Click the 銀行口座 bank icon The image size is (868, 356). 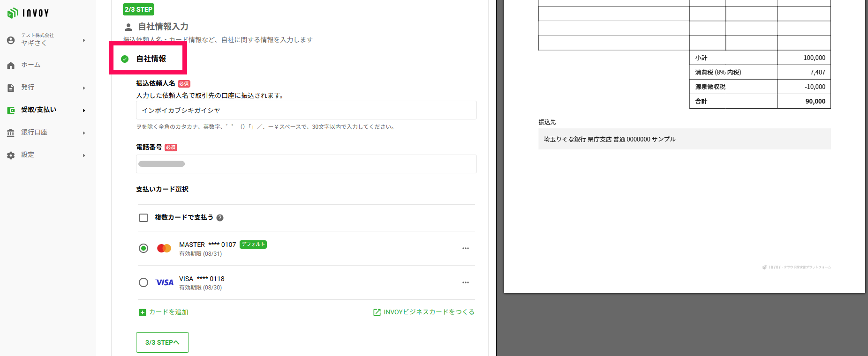(x=11, y=133)
